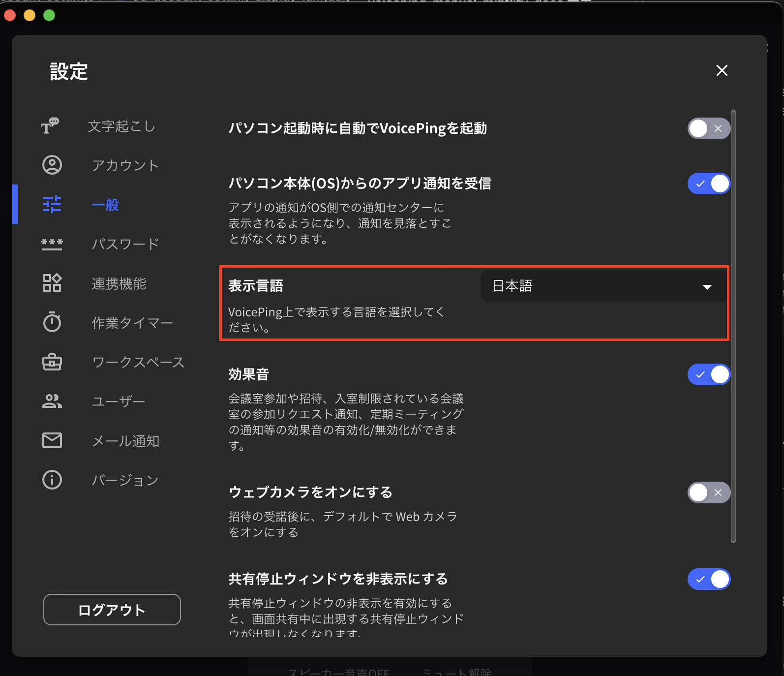Switch to the 作業タイマー tab

[132, 323]
